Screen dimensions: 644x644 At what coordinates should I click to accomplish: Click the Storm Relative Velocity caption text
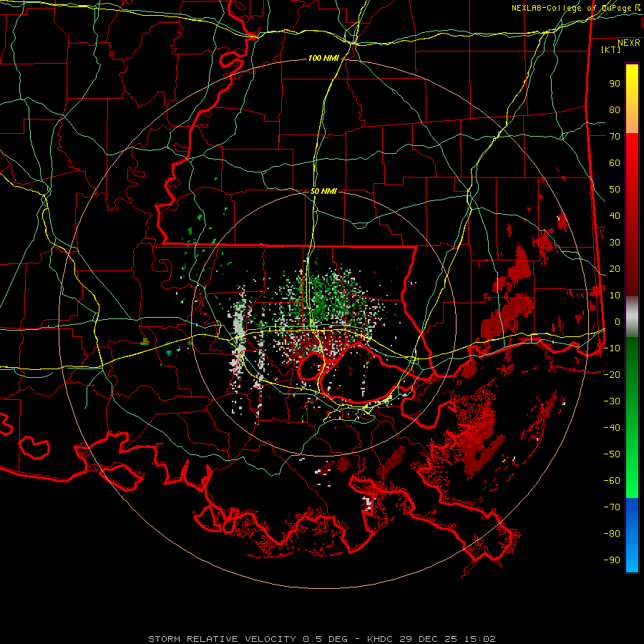click(321, 639)
